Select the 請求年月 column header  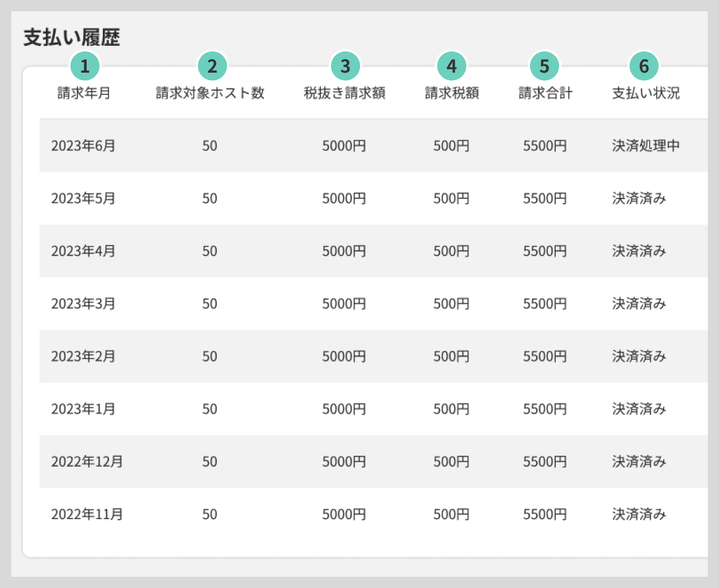[84, 93]
